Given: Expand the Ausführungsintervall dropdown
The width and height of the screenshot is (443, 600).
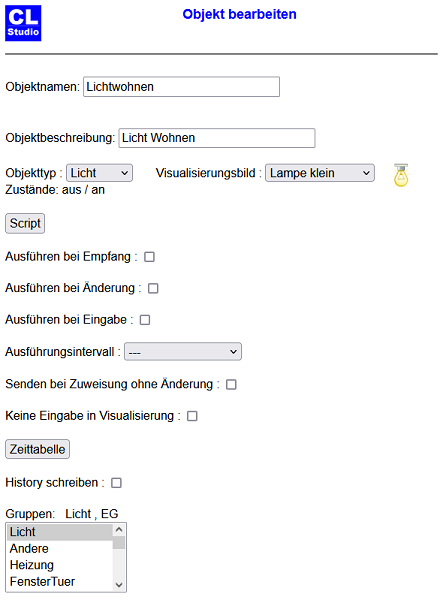Looking at the screenshot, I should pos(183,352).
